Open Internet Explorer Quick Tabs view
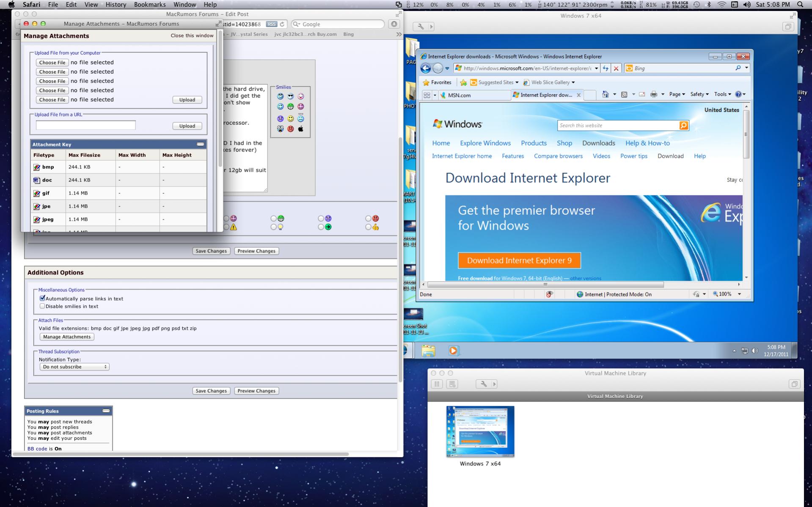The height and width of the screenshot is (507, 812). pyautogui.click(x=427, y=95)
